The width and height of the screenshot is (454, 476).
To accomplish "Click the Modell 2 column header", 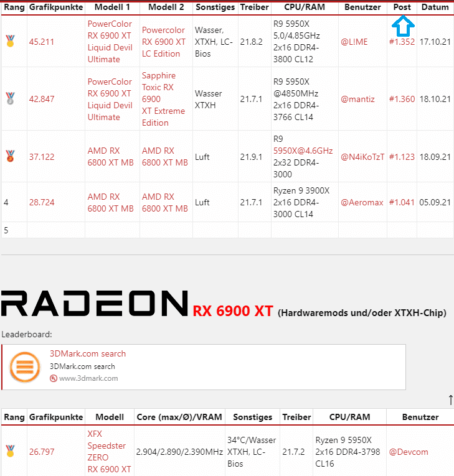I will [x=166, y=7].
